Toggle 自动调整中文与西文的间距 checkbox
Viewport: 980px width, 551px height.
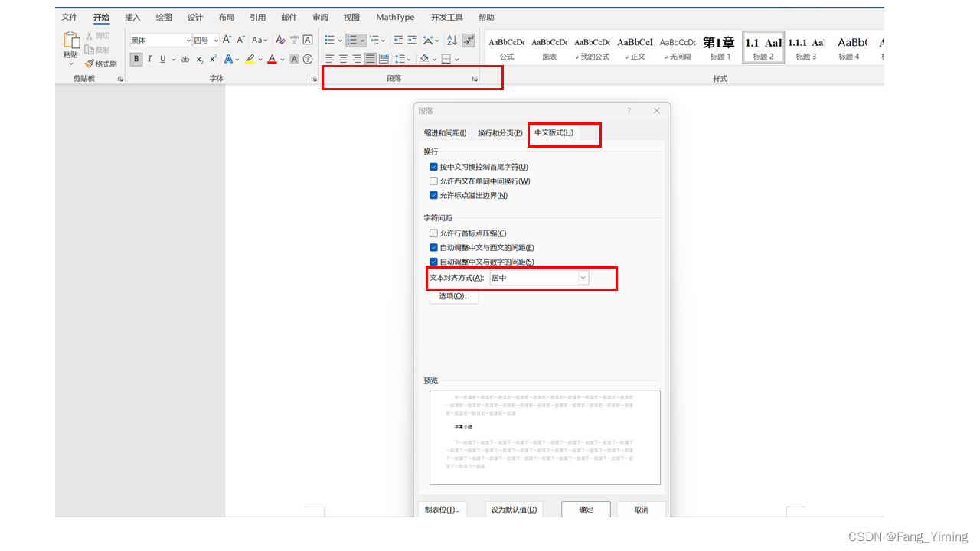pyautogui.click(x=433, y=248)
